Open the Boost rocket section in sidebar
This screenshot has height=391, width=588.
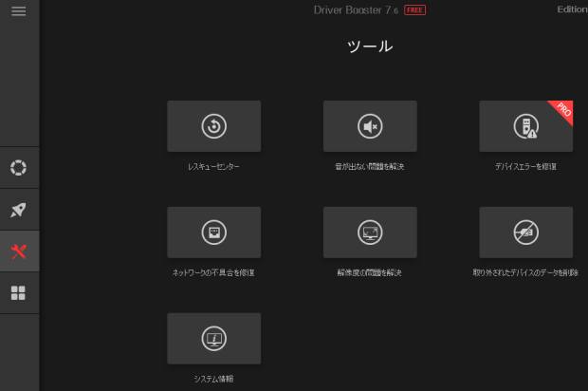19,210
